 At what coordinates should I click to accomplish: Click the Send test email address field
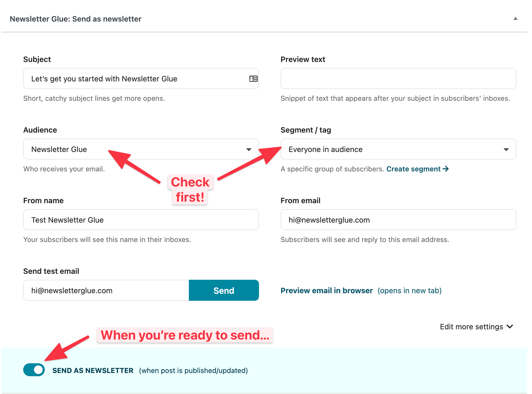click(x=106, y=291)
